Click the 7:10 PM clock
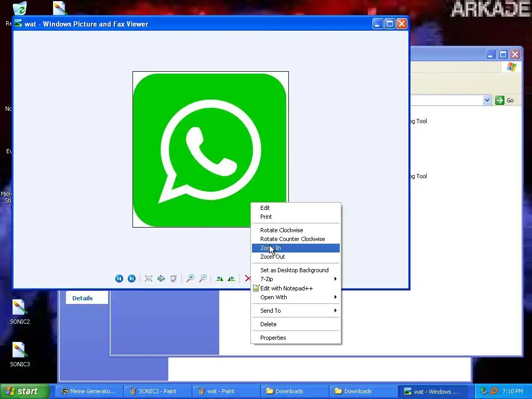This screenshot has height=399, width=532. (x=512, y=391)
